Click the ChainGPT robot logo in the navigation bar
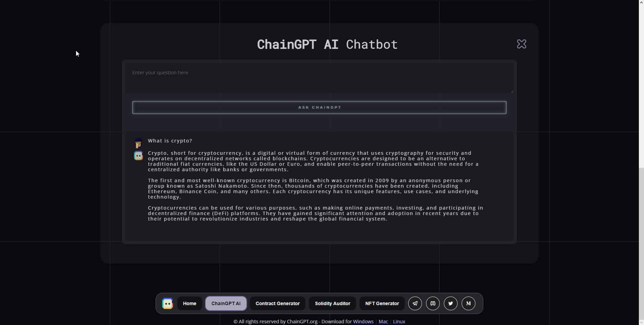 (167, 303)
